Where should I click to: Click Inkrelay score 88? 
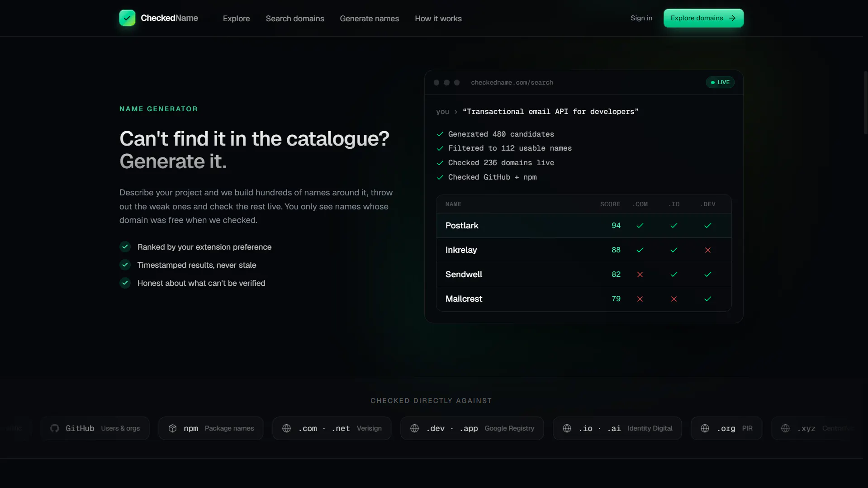tap(616, 250)
